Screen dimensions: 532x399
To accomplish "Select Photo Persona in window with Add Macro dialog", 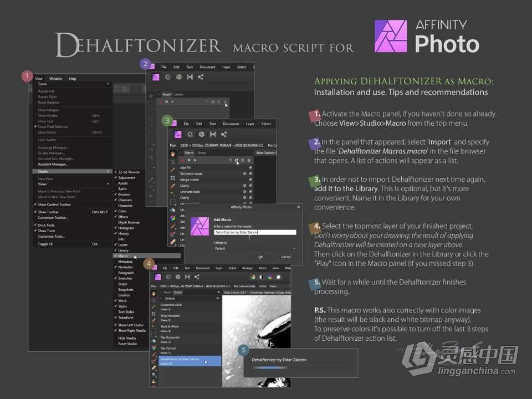I will [x=178, y=134].
